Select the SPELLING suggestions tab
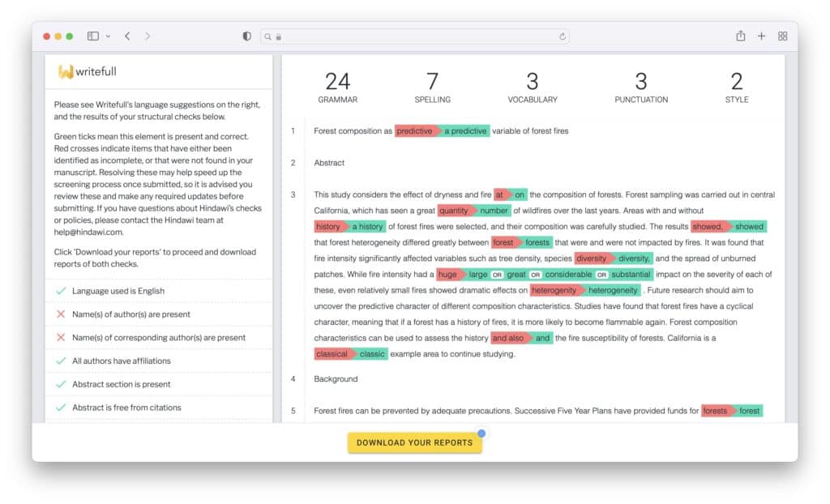 433,88
